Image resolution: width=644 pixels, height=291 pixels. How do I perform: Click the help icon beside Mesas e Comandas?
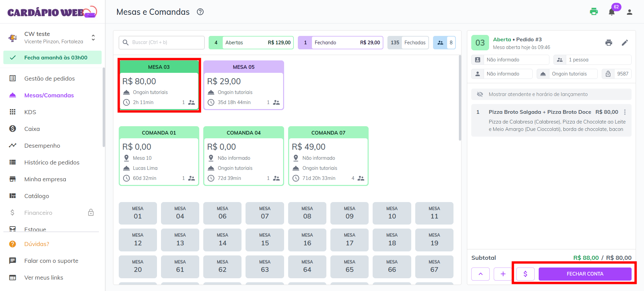point(200,12)
